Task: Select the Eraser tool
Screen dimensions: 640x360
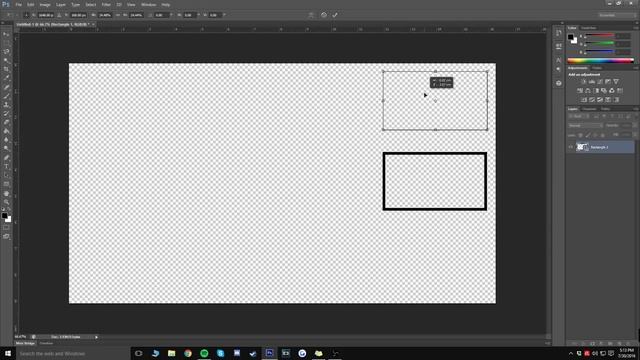Action: [x=6, y=122]
